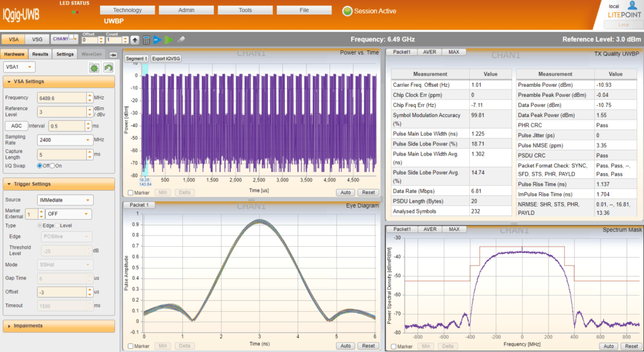Open the Edge POSitive dropdown
Image resolution: width=644 pixels, height=352 pixels.
point(67,236)
